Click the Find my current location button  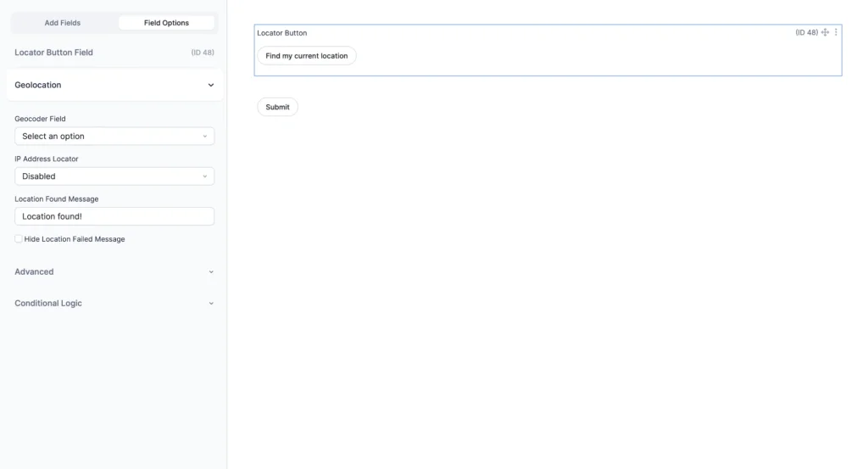coord(307,56)
